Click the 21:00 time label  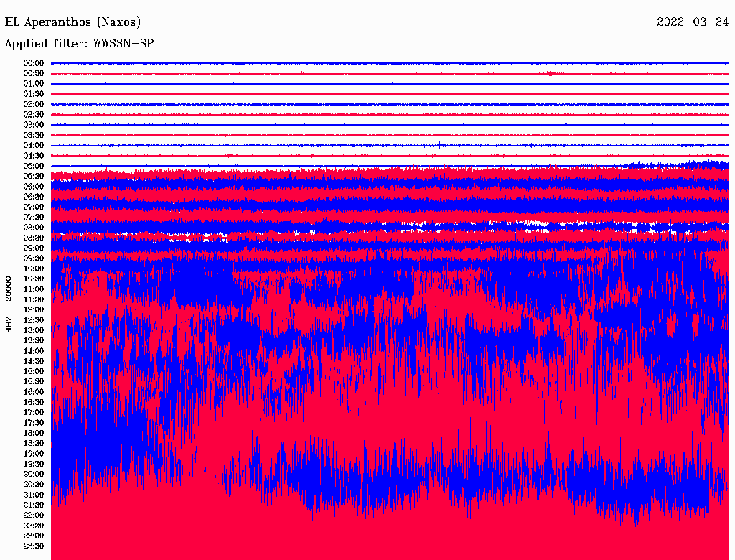point(34,495)
